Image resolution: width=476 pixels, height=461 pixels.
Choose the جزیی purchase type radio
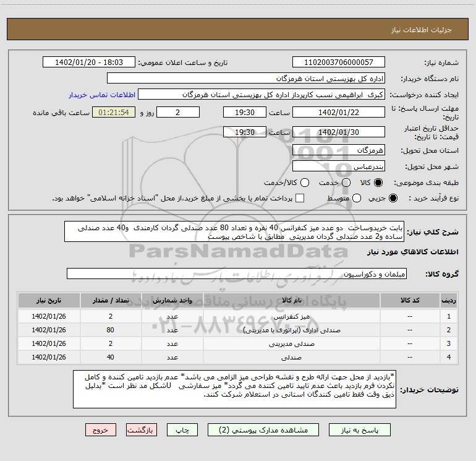393,199
